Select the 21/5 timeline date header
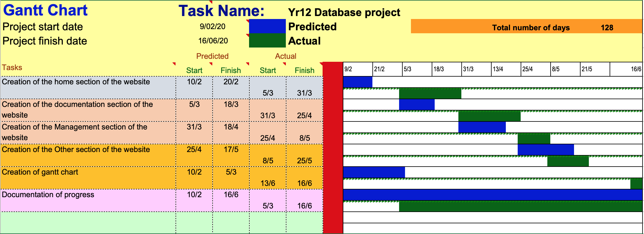This screenshot has height=234, width=644. pos(595,69)
